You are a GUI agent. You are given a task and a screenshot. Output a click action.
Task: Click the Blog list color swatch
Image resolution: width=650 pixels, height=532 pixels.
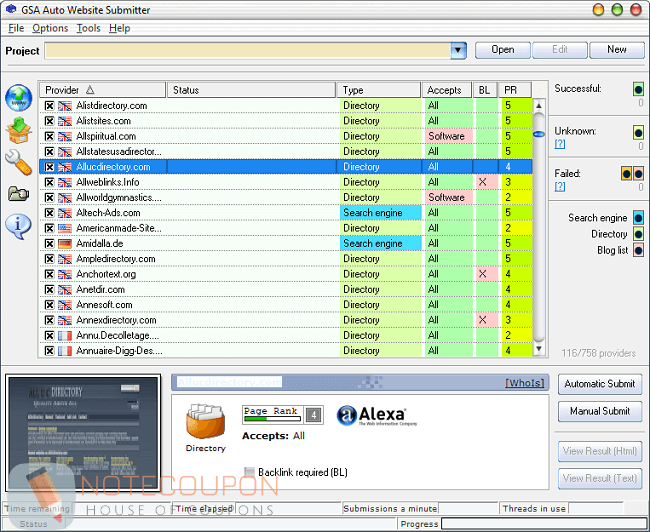click(x=638, y=250)
